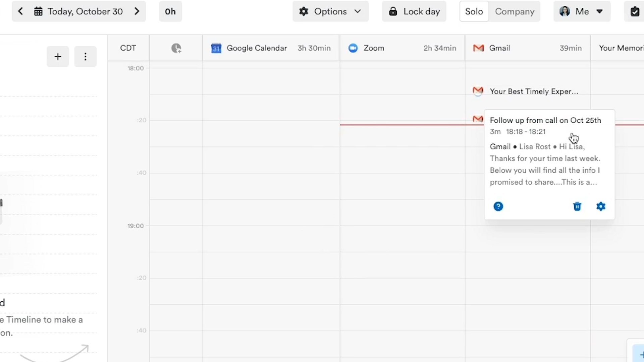The width and height of the screenshot is (644, 362).
Task: Open the help icon in the entry popup
Action: pyautogui.click(x=498, y=206)
